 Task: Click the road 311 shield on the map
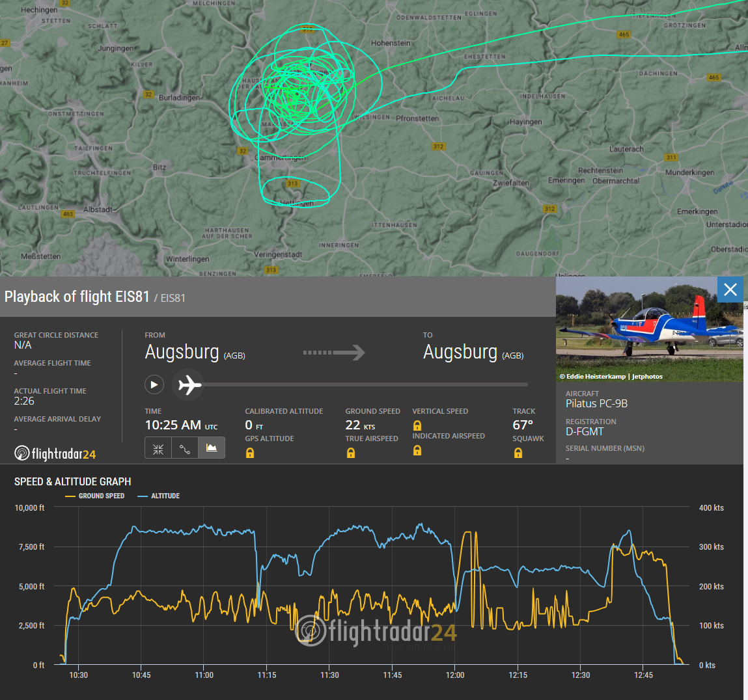(x=671, y=157)
